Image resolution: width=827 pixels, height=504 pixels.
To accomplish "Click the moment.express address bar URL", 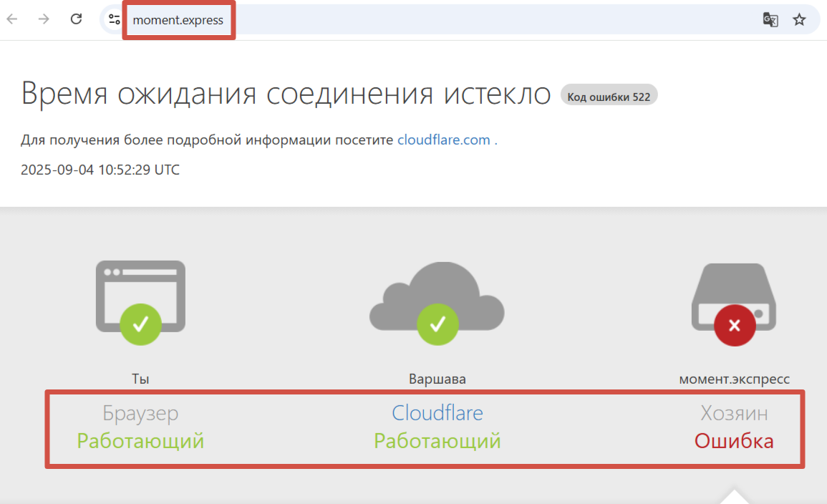I will 178,20.
